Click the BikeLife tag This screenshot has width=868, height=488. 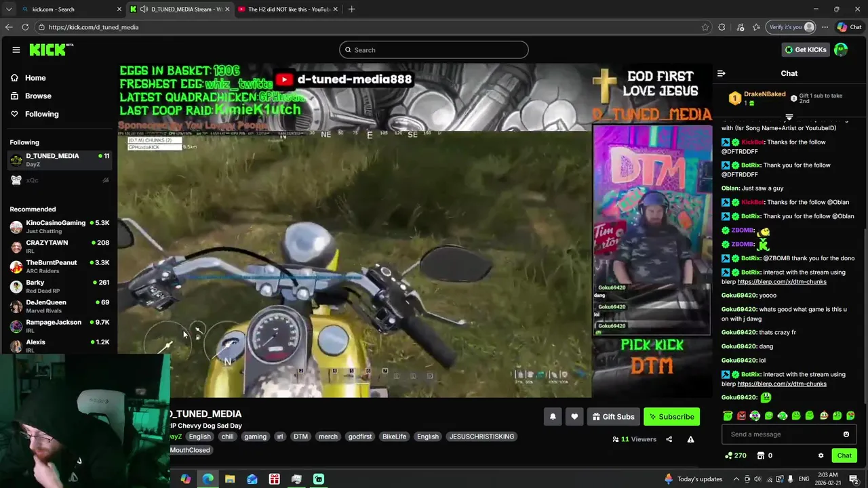[x=394, y=436]
